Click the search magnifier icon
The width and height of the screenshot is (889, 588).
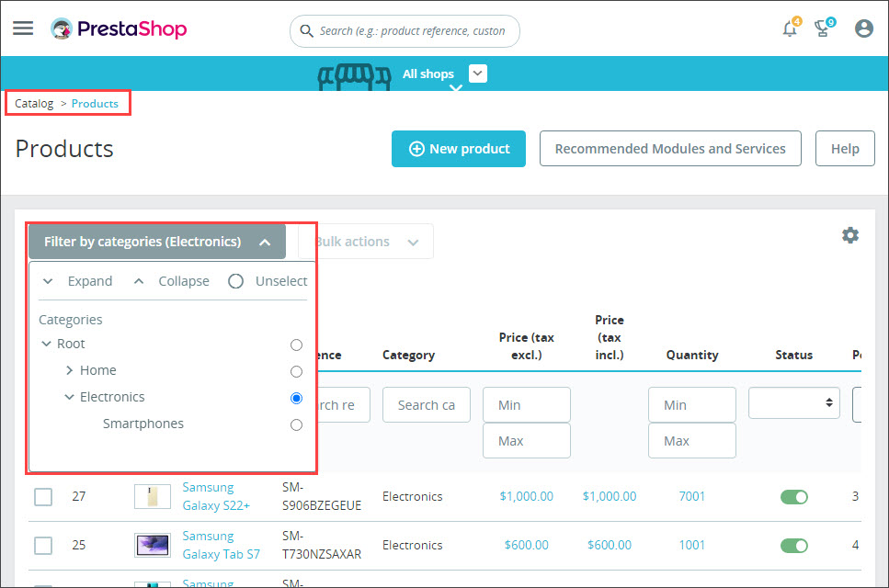coord(306,31)
